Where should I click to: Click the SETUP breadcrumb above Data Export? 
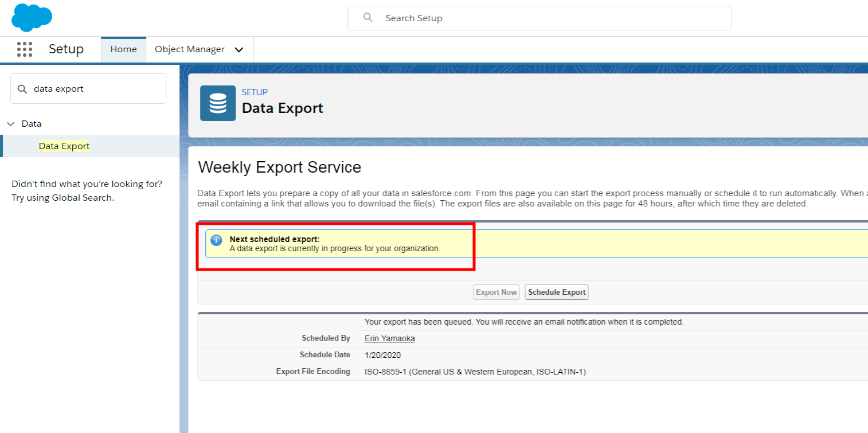(x=254, y=92)
